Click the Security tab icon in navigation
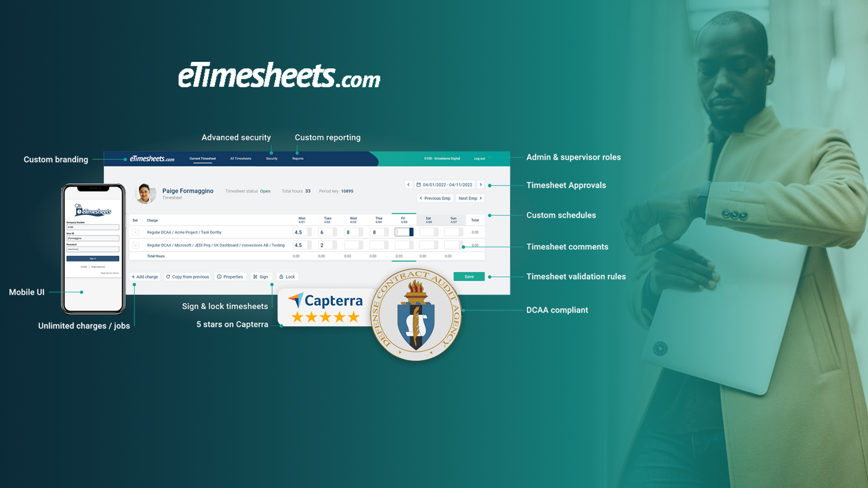Viewport: 868px width, 488px height. (271, 158)
